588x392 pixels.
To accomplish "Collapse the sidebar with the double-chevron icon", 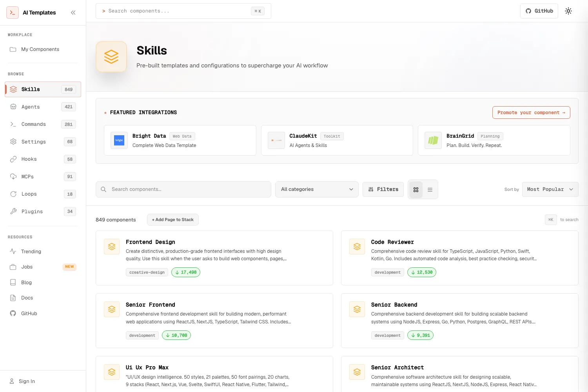I will pyautogui.click(x=73, y=13).
